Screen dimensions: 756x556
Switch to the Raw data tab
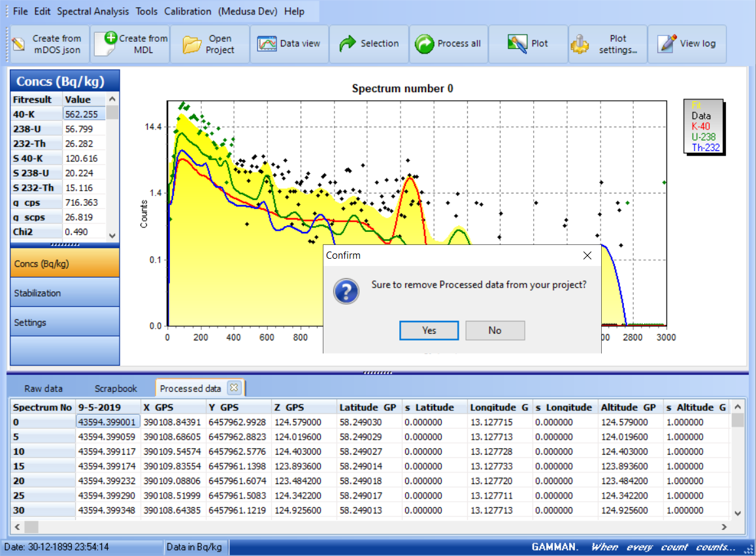point(43,388)
